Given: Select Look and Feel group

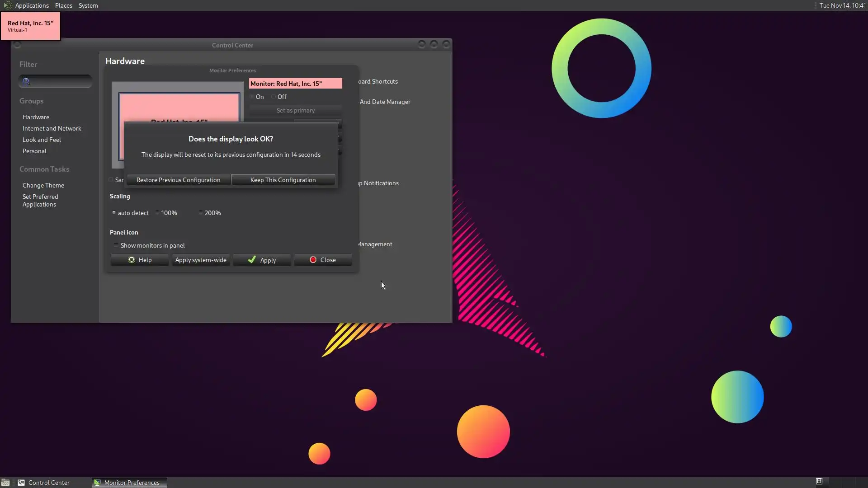Looking at the screenshot, I should pyautogui.click(x=42, y=140).
